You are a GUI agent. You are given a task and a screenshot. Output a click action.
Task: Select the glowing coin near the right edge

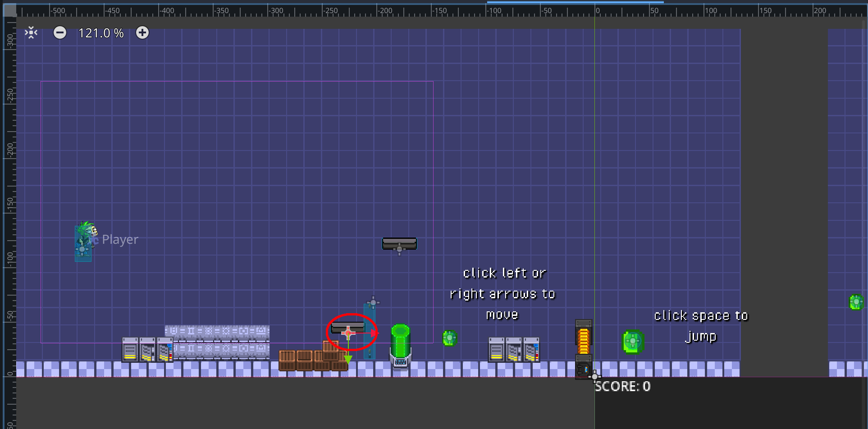tap(856, 302)
